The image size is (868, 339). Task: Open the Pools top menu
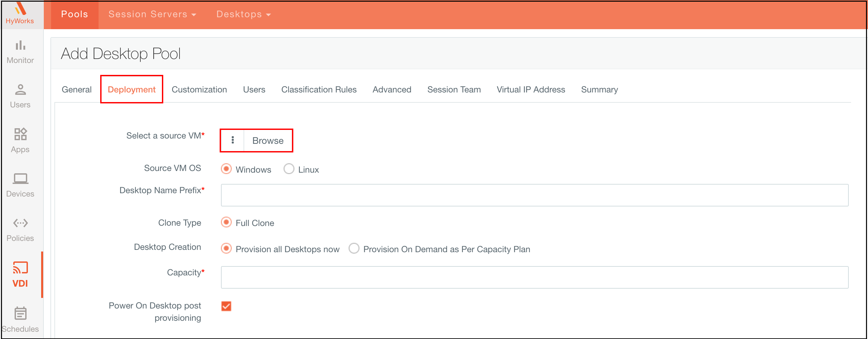click(74, 15)
